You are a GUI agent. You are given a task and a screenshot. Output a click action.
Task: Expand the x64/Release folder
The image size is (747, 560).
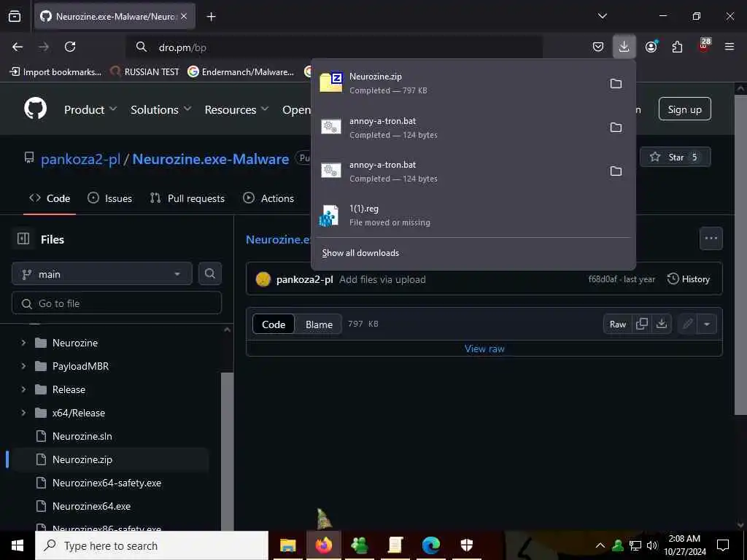pos(23,413)
